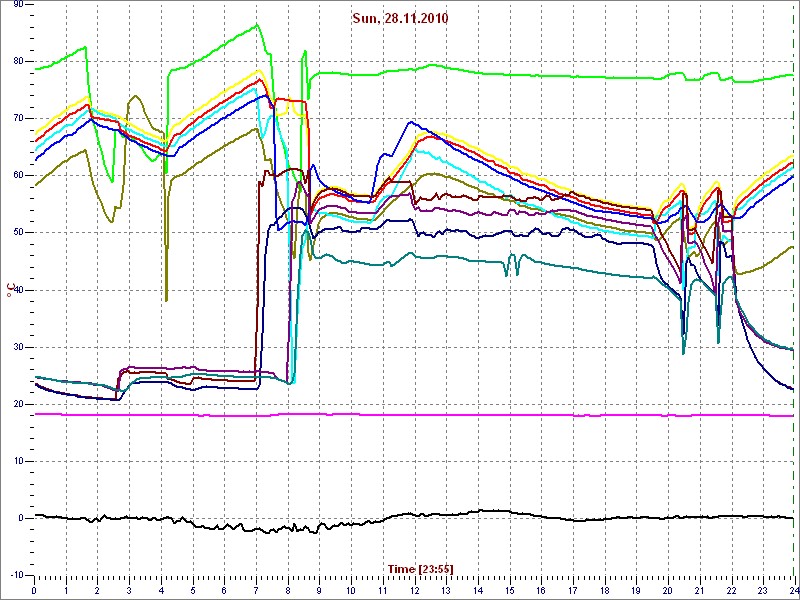
Task: Click hour label '3' on time axis
Action: tap(130, 592)
